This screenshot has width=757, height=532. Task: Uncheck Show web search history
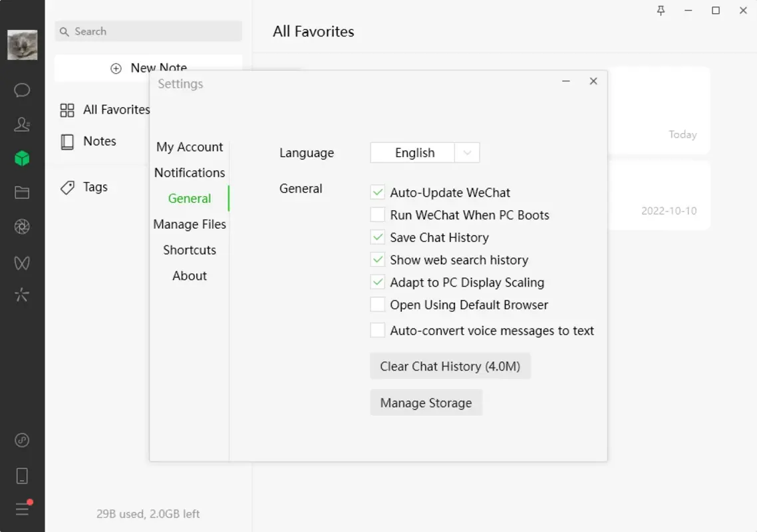coord(377,259)
